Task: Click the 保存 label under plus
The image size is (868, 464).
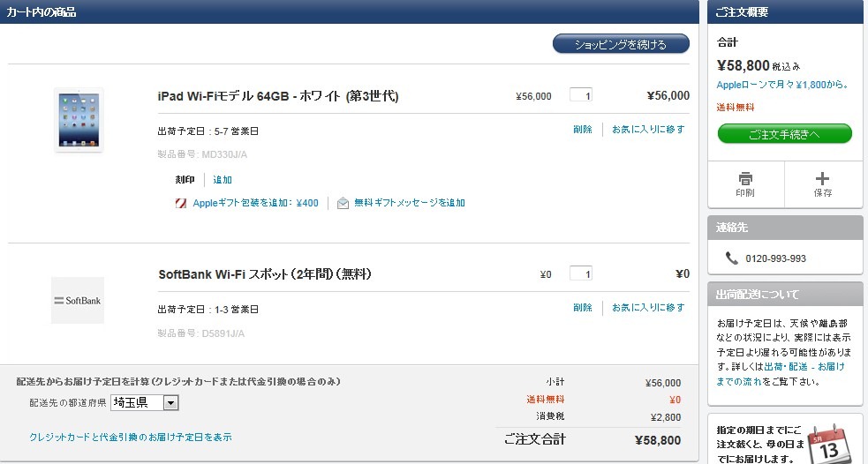Action: coord(823,192)
